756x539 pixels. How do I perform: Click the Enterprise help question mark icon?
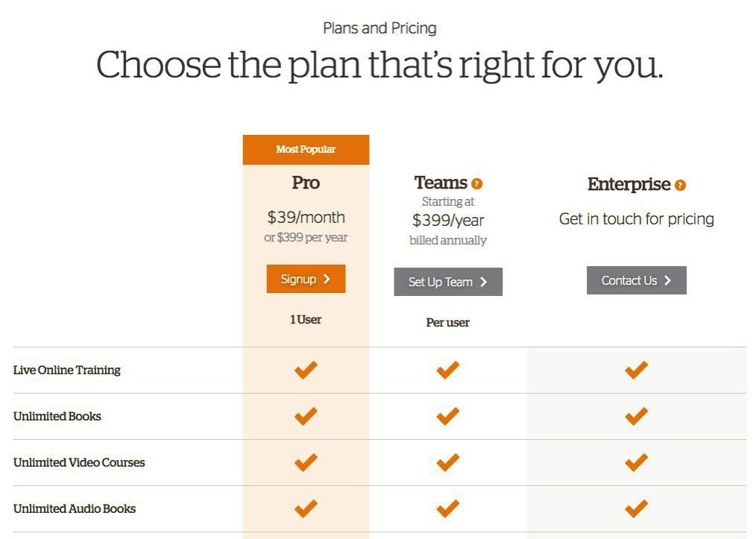(680, 185)
